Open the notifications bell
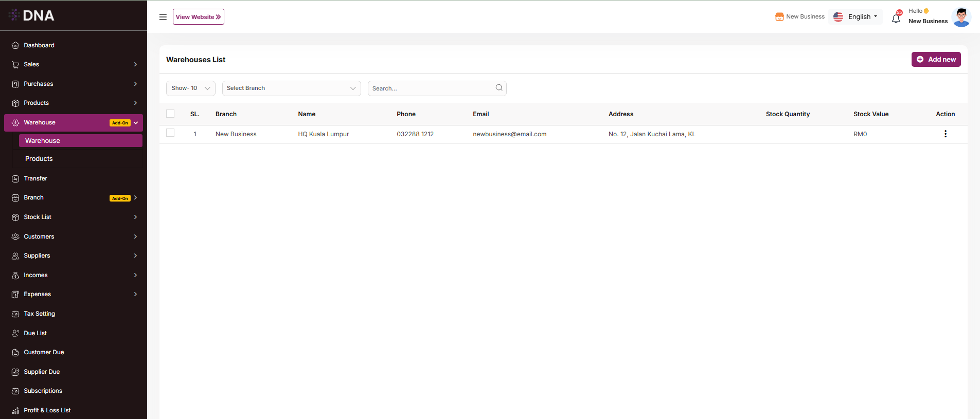This screenshot has height=419, width=980. point(896,18)
